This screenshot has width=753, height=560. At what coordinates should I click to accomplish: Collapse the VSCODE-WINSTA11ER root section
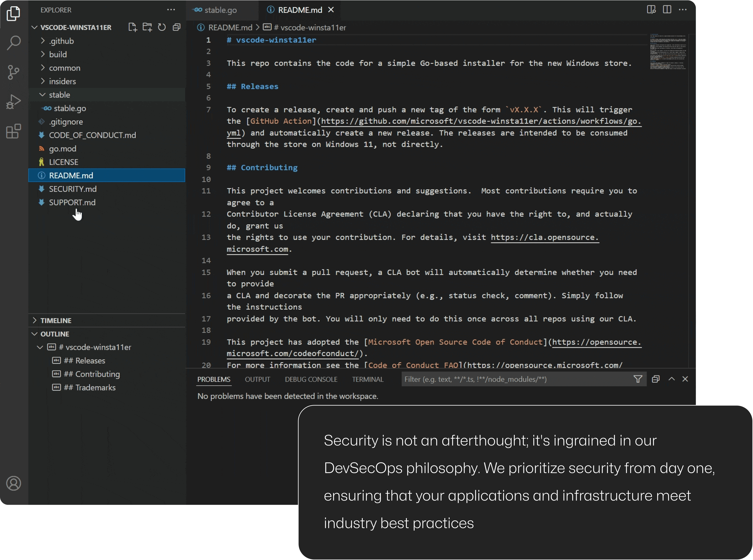(34, 27)
